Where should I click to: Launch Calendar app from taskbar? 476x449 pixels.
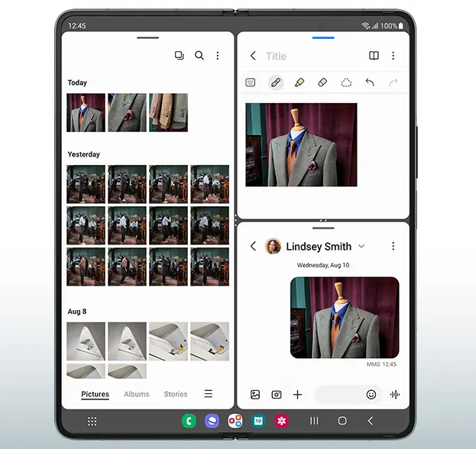(258, 421)
